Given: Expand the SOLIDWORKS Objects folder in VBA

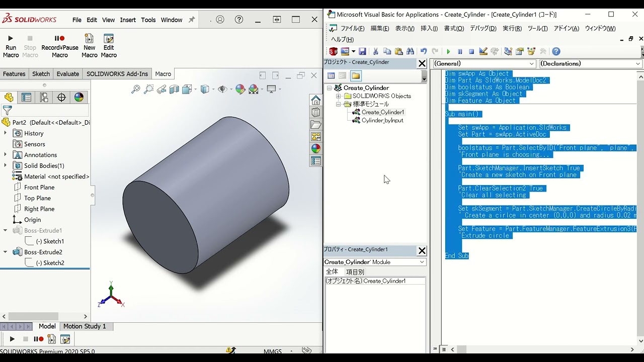Looking at the screenshot, I should pyautogui.click(x=338, y=96).
